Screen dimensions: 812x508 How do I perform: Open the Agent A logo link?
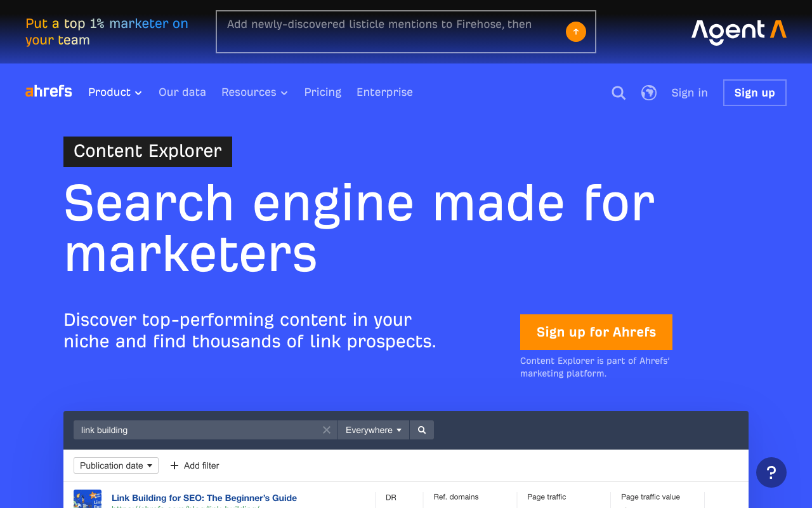point(738,32)
